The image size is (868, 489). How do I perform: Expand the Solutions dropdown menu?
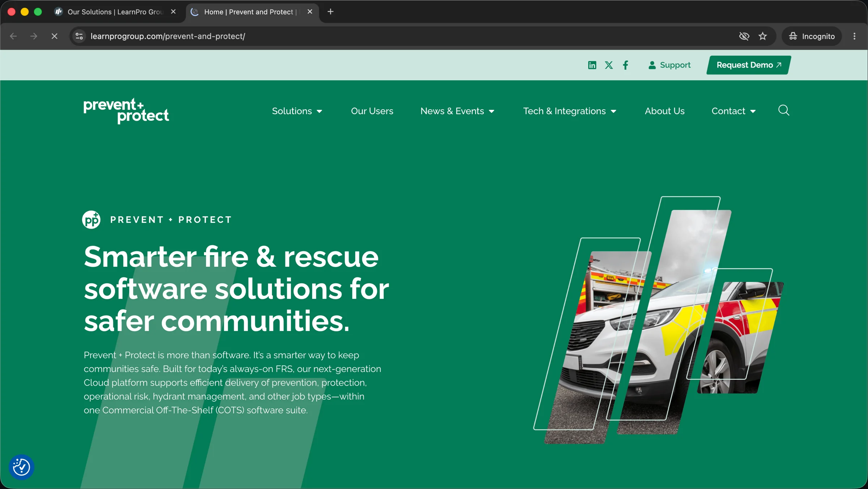pyautogui.click(x=297, y=111)
